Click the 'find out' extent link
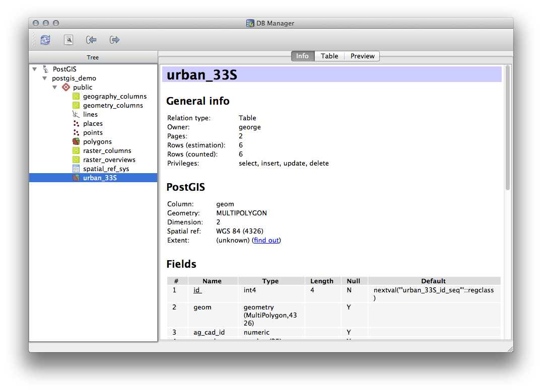The image size is (542, 392). (266, 240)
